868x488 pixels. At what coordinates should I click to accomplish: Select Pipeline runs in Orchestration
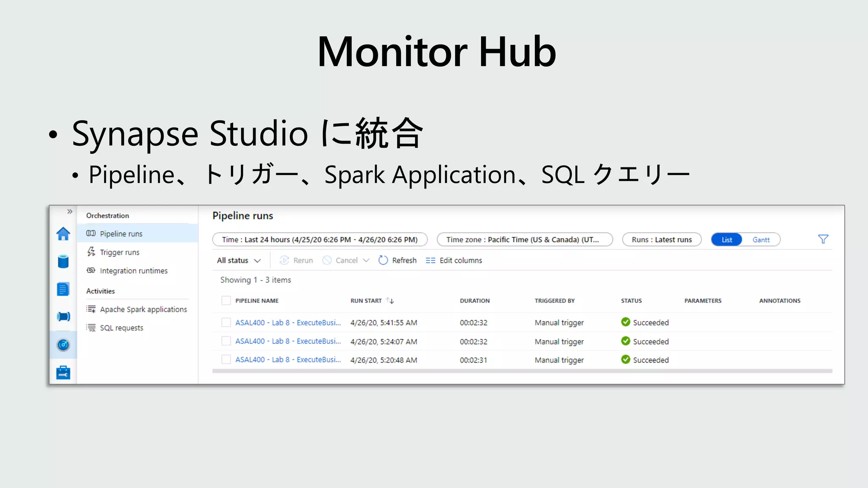point(138,233)
